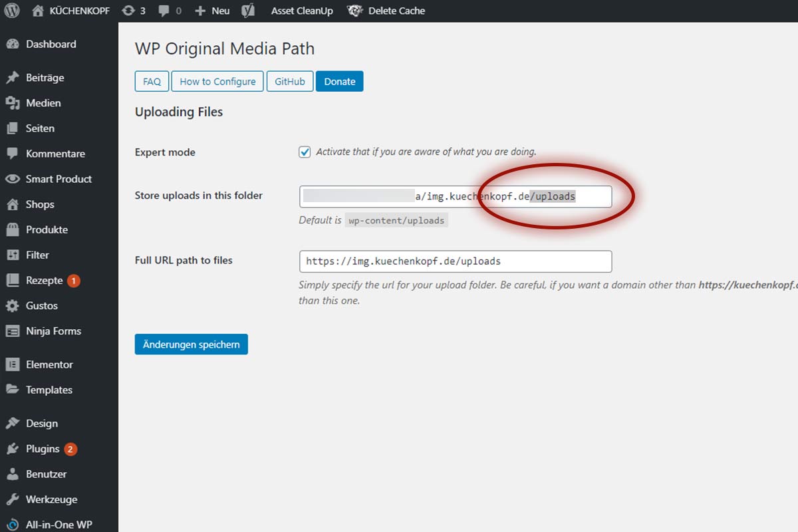
Task: Click the Uploading Files heading
Action: click(x=179, y=112)
